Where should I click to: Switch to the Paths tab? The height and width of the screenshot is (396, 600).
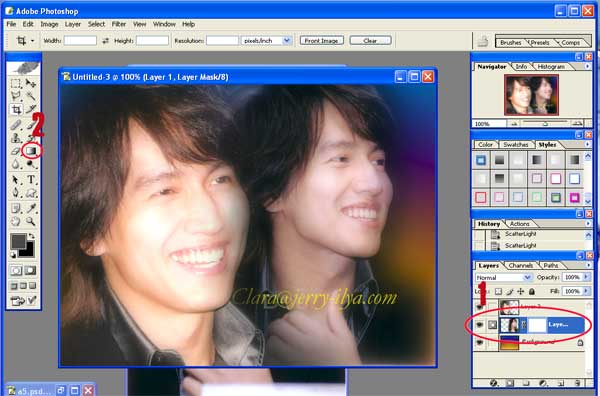pyautogui.click(x=551, y=265)
